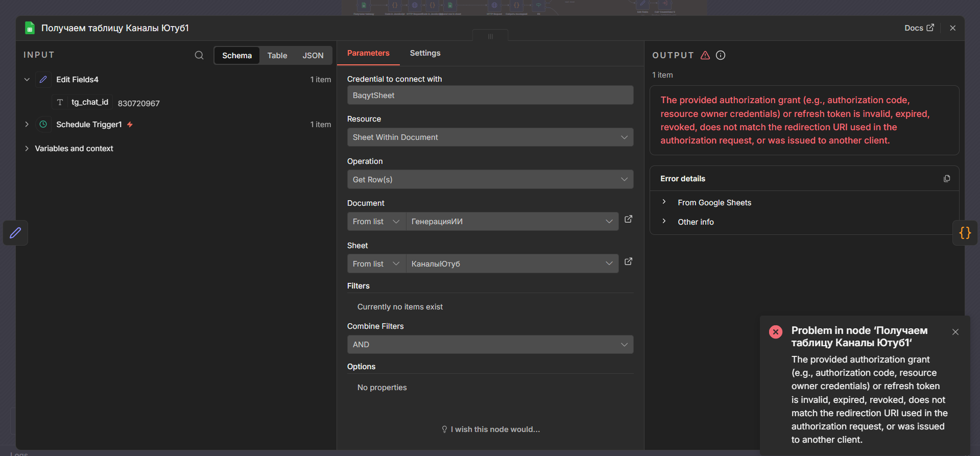
Task: Click the pencil edit button on left edge
Action: [x=15, y=233]
